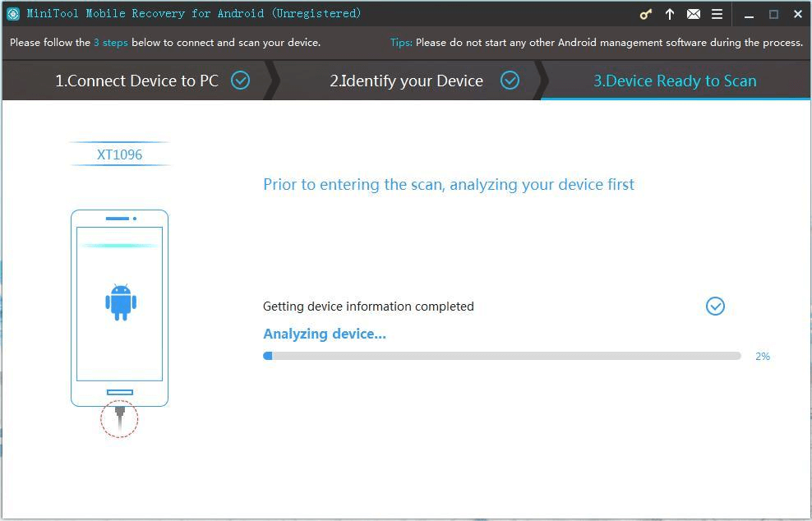Select the Identify your Device step
Image resolution: width=812 pixels, height=521 pixels.
coord(407,81)
